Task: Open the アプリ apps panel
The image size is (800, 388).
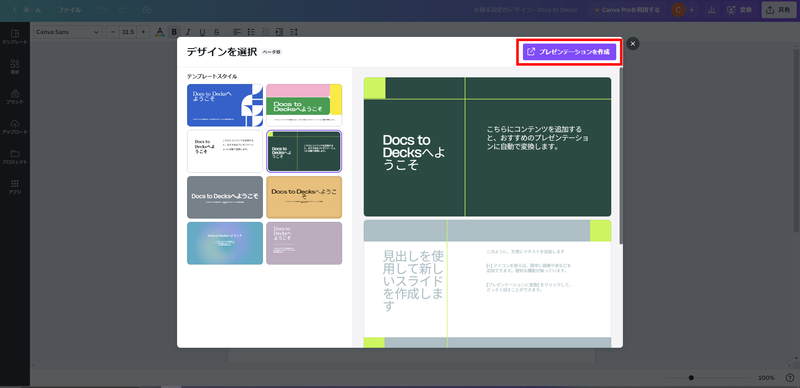Action: pos(15,187)
